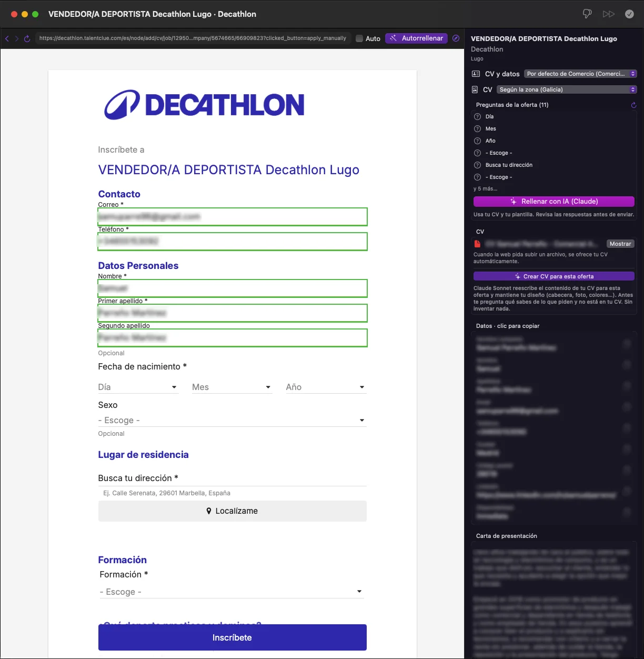644x659 pixels.
Task: Click the skip-forward double arrow icon
Action: (609, 14)
